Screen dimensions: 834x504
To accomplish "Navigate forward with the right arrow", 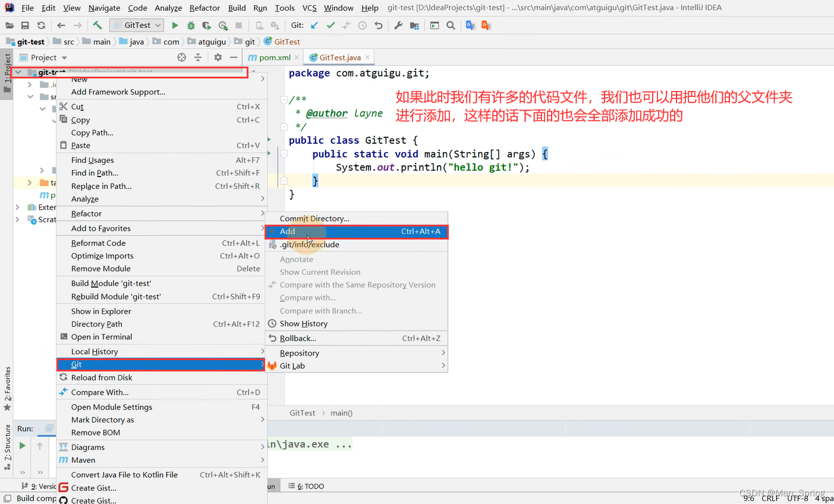I will pyautogui.click(x=78, y=26).
